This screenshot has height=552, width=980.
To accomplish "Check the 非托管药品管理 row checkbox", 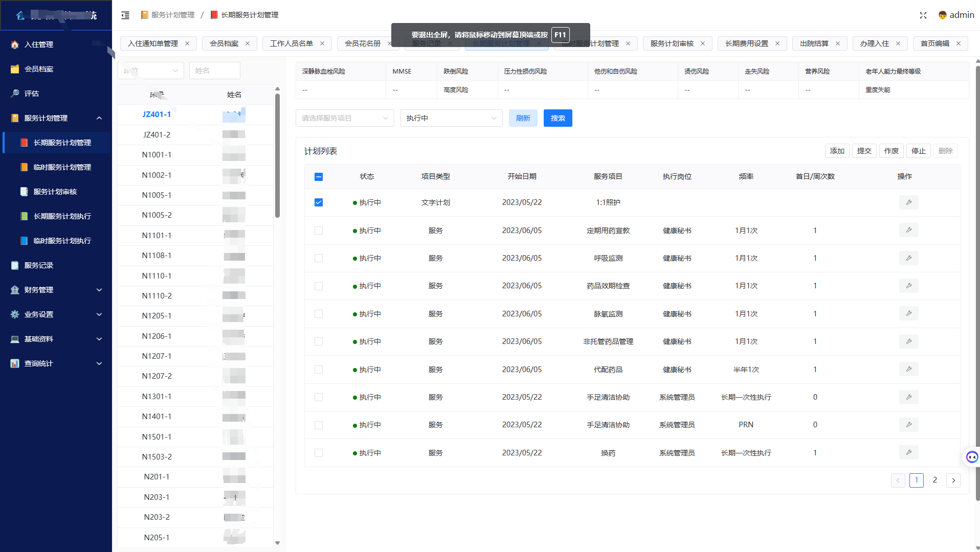I will [319, 341].
